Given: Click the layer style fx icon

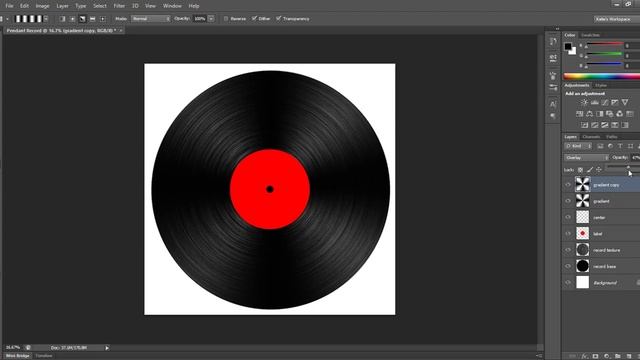Looking at the screenshot, I should tap(584, 356).
